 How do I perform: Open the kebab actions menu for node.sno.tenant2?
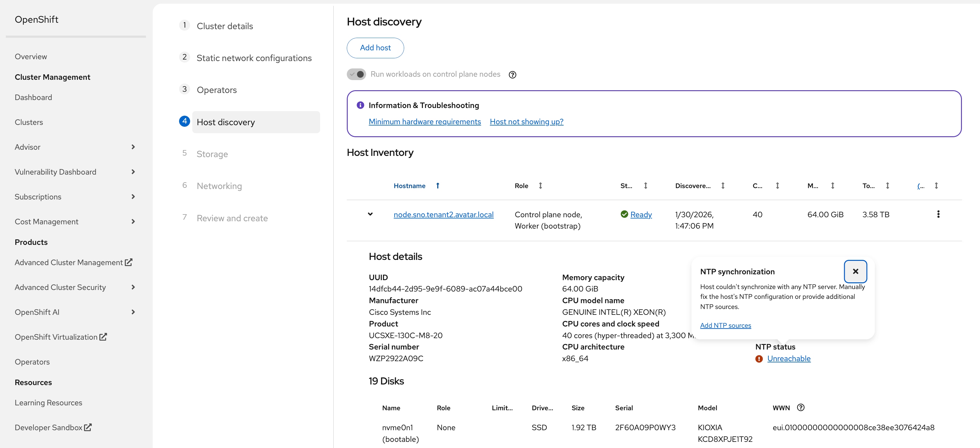(x=938, y=214)
